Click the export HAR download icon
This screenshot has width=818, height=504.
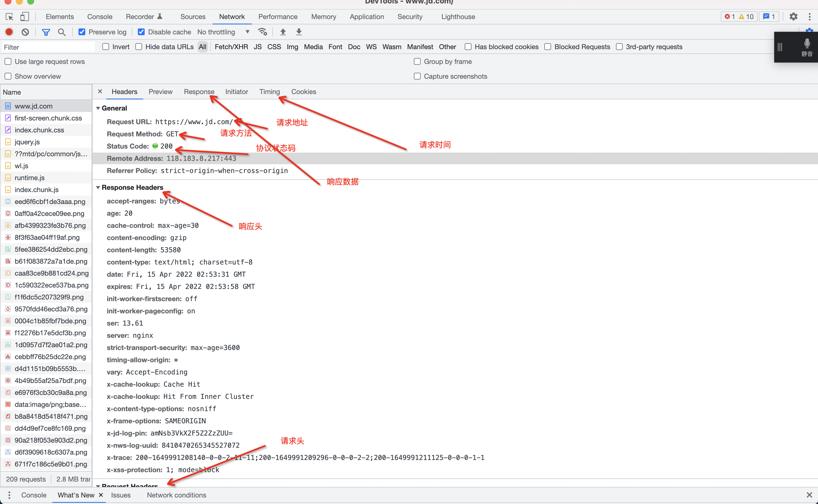[299, 32]
